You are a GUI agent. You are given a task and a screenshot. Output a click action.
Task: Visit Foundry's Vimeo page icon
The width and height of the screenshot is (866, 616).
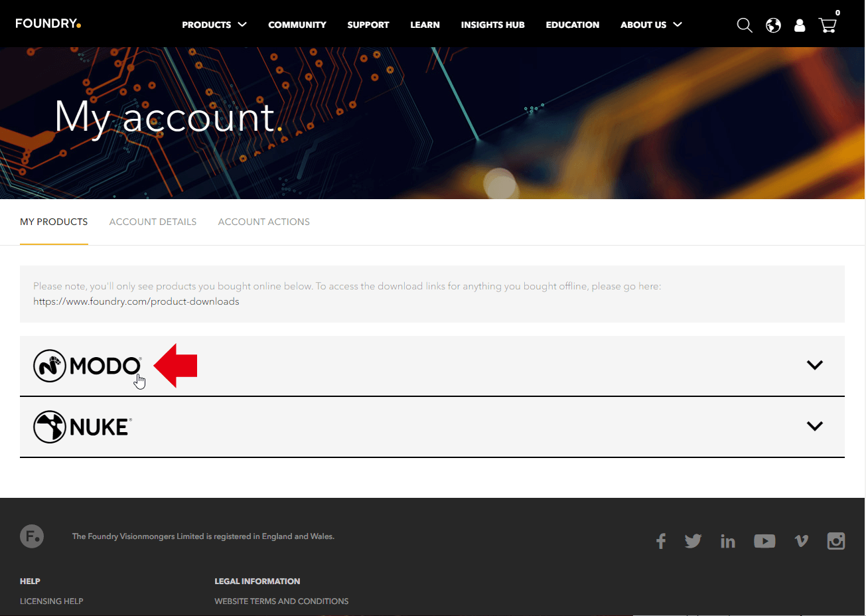(802, 541)
